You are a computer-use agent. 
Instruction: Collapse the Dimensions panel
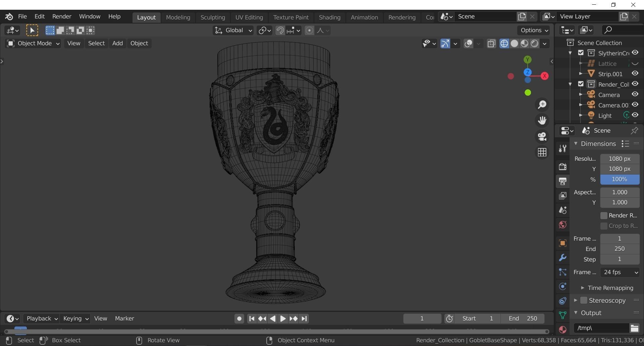pyautogui.click(x=576, y=144)
